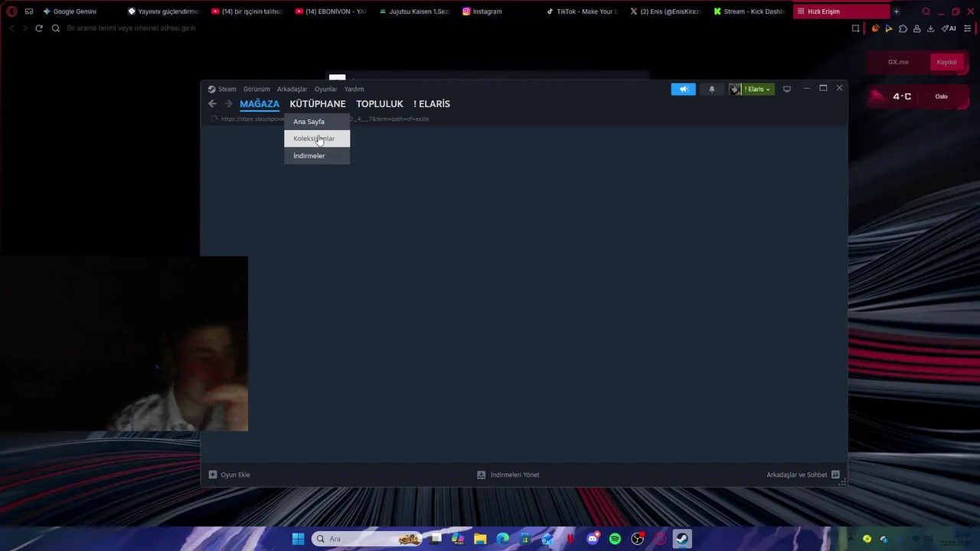Open the Jujutsu Kaisen browser tab

tap(414, 11)
